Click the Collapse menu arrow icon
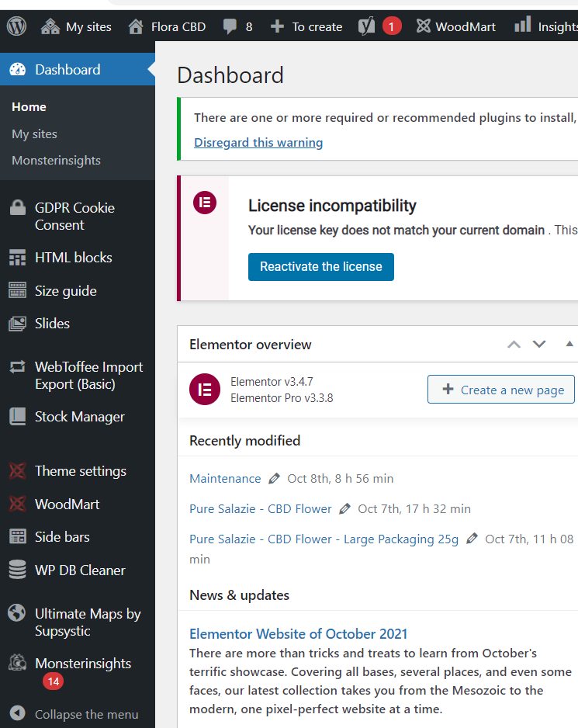Viewport: 578px width, 728px height. (x=18, y=713)
